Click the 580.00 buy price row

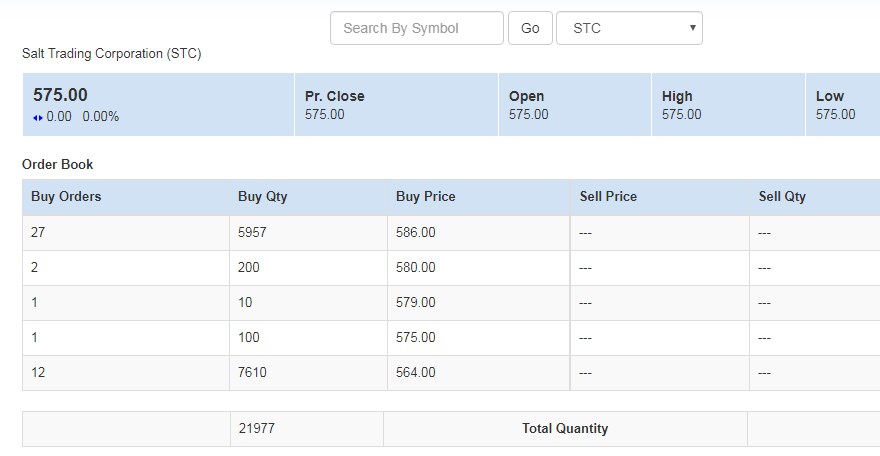click(416, 268)
